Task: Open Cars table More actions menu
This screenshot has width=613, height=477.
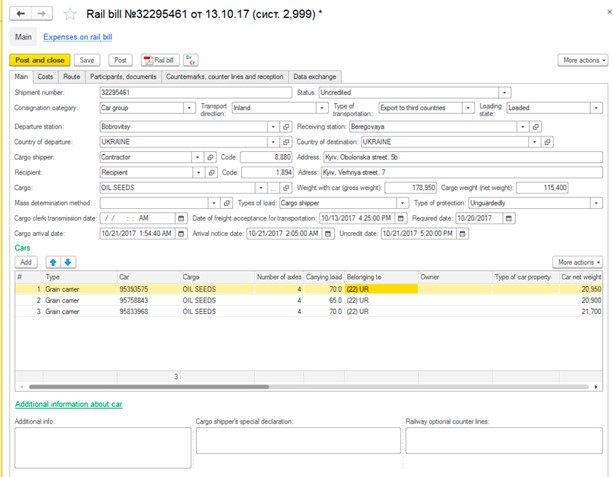Action: pos(577,262)
